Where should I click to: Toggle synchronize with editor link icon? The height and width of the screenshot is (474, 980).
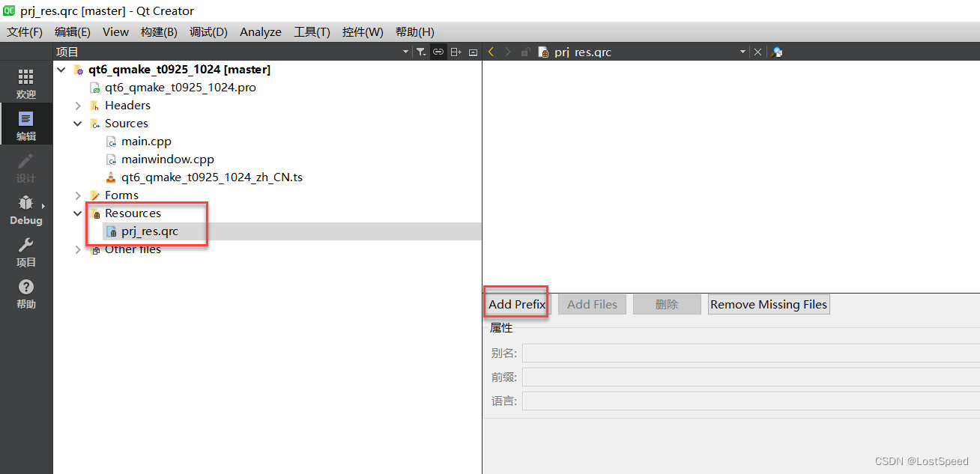point(438,52)
